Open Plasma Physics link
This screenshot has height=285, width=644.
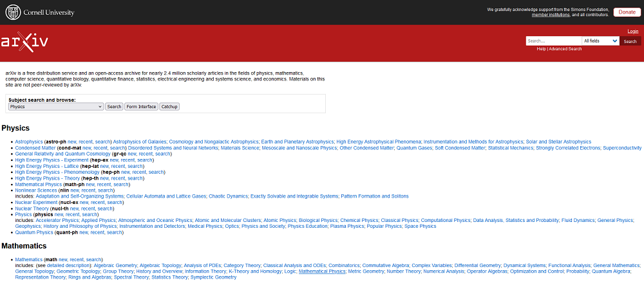pyautogui.click(x=348, y=226)
